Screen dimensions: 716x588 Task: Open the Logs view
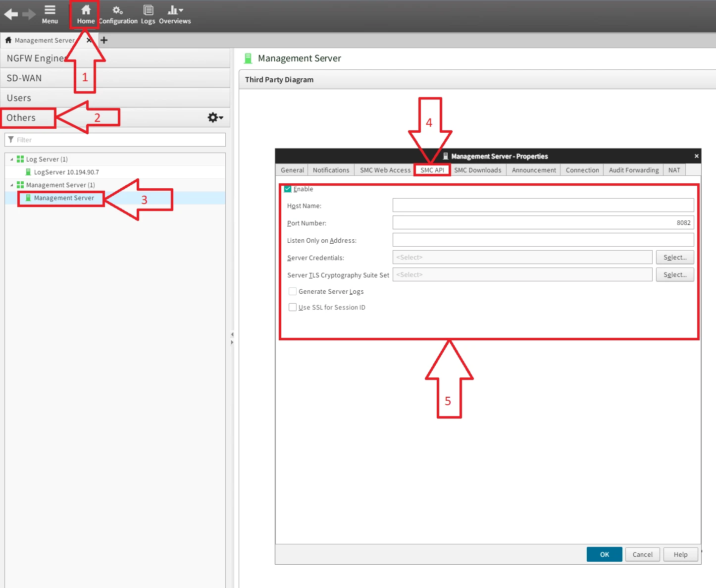point(148,14)
